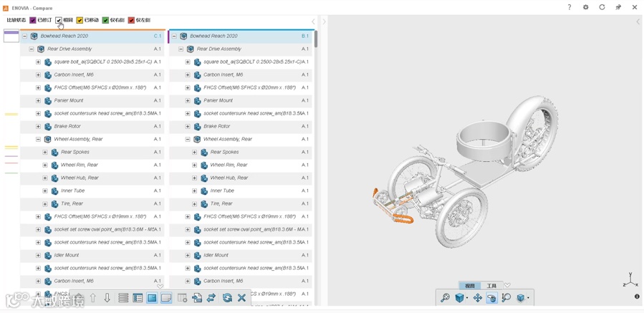Select right Brake Rotor row
The height and width of the screenshot is (313, 644).
pos(241,127)
